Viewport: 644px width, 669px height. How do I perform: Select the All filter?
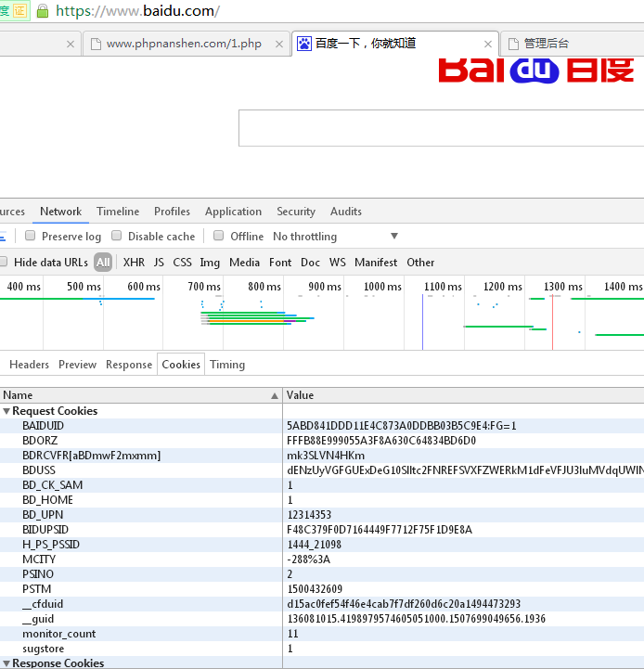coord(103,263)
